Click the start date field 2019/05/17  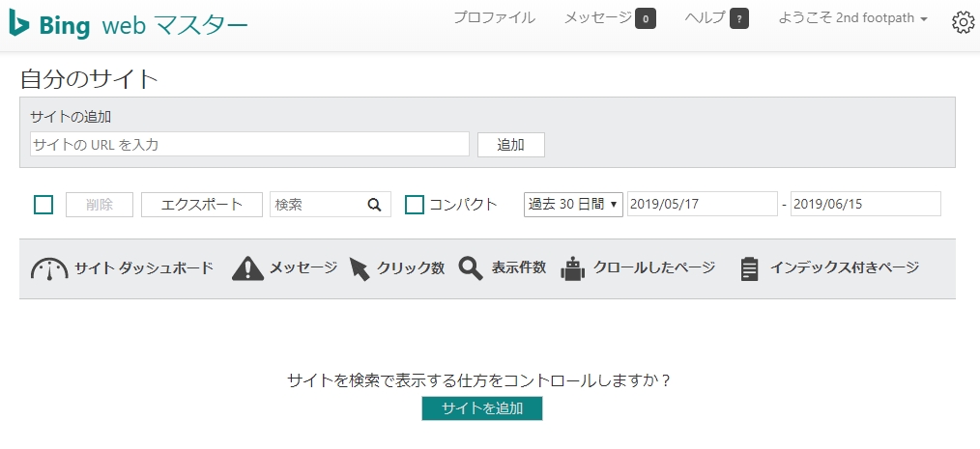coord(703,204)
